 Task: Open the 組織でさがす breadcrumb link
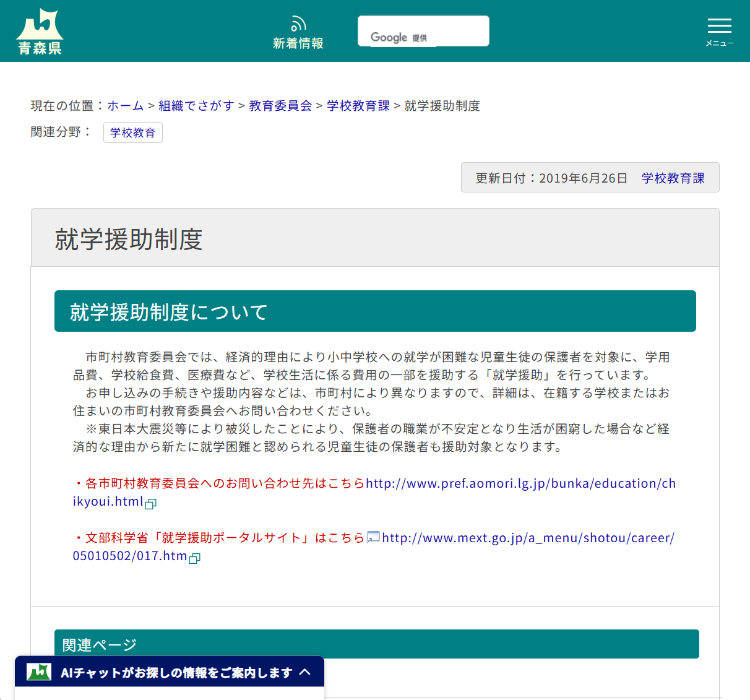click(x=196, y=106)
